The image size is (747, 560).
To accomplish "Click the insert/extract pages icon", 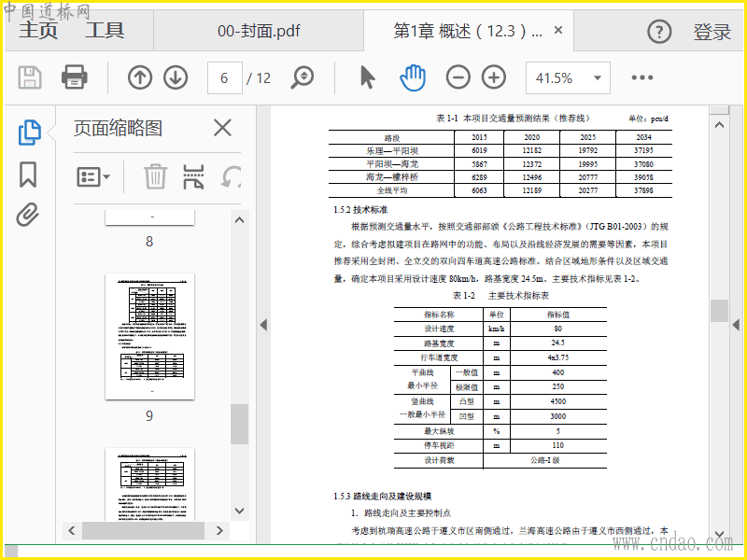I will point(194,176).
